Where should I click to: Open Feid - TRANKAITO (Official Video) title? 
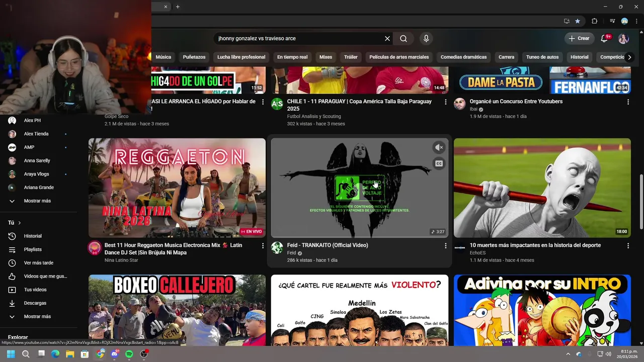point(328,245)
